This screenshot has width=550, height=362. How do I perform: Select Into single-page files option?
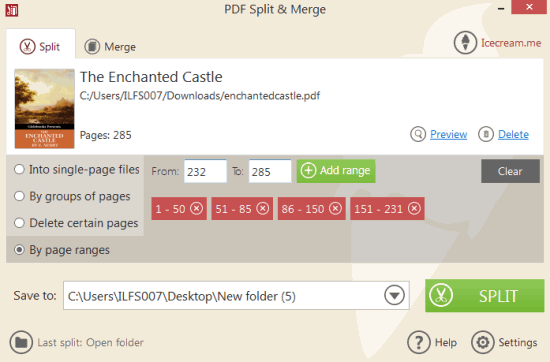pos(76,170)
